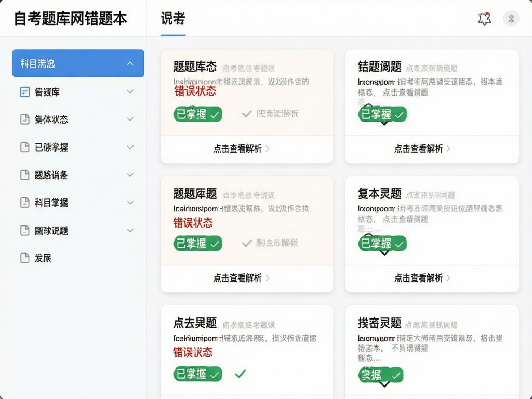The width and height of the screenshot is (532, 399).
Task: Toggle green badge in 挨密灵题 card
Action: point(381,375)
